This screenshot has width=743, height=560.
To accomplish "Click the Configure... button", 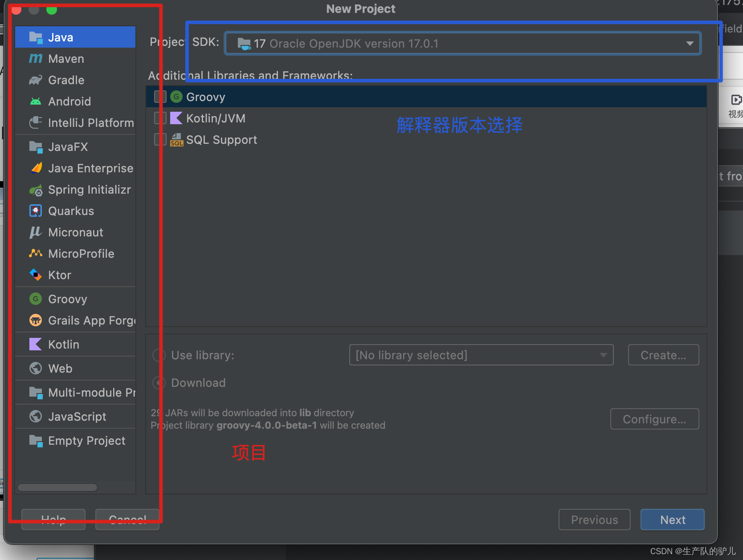I will click(654, 419).
